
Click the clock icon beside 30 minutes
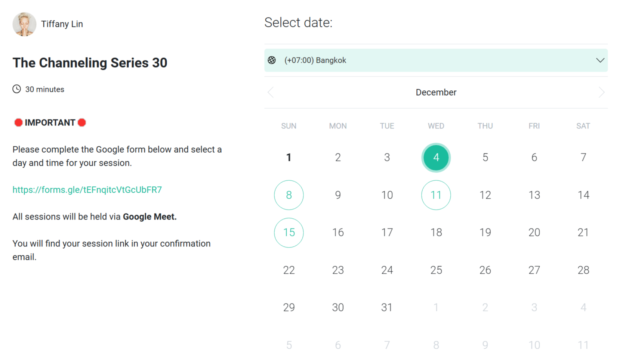pos(16,89)
